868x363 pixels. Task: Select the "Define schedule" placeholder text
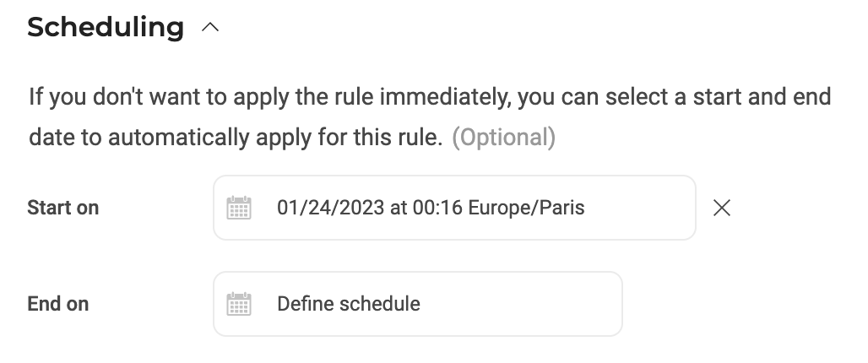point(348,304)
